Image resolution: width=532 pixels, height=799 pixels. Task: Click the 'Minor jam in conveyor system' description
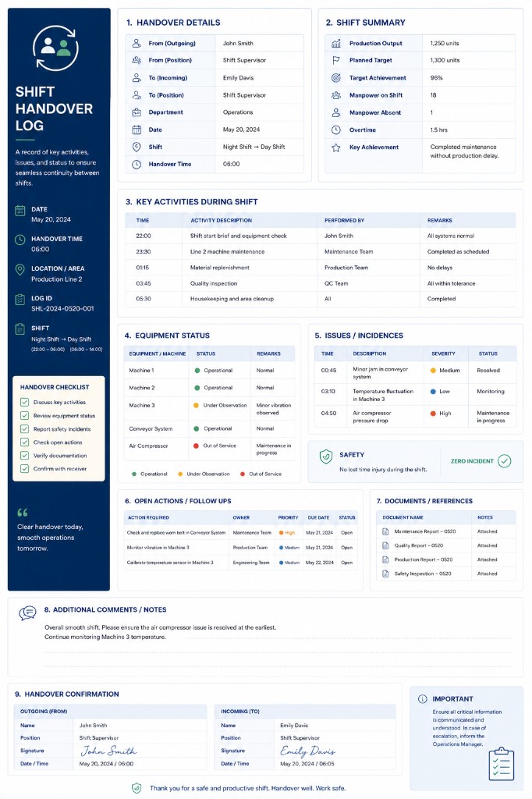coord(380,373)
